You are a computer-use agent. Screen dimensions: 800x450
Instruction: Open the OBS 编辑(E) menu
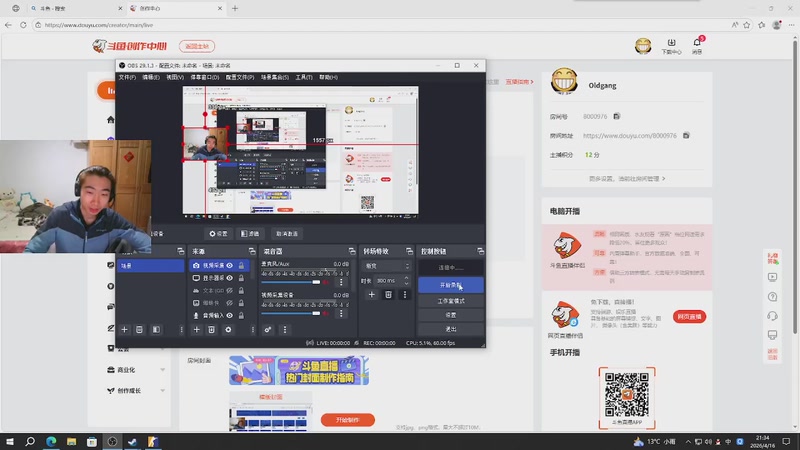(151, 77)
